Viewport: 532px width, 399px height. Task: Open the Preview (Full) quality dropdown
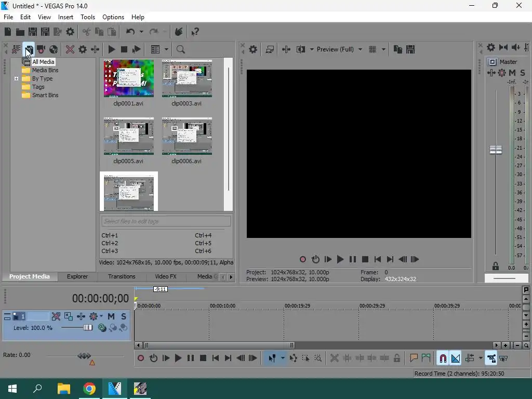[x=339, y=49]
